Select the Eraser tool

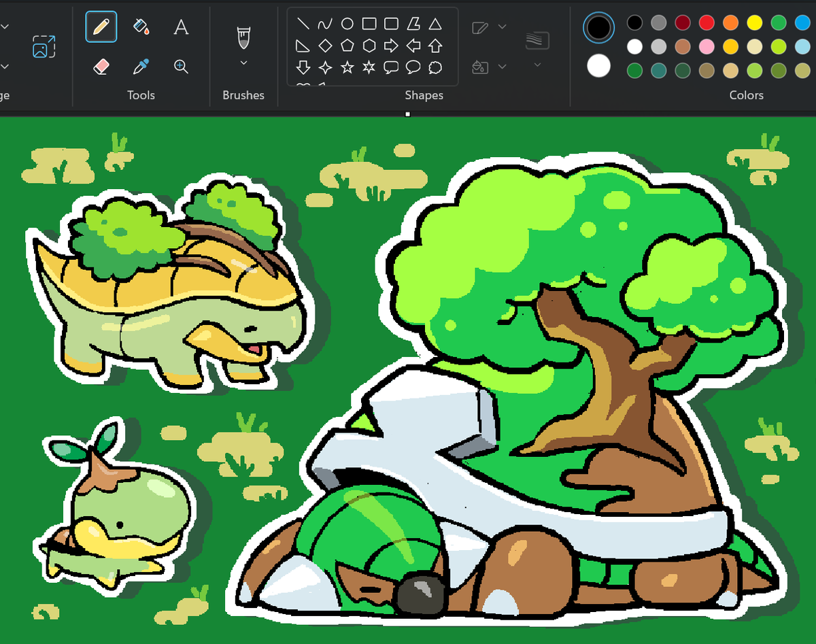coord(101,66)
